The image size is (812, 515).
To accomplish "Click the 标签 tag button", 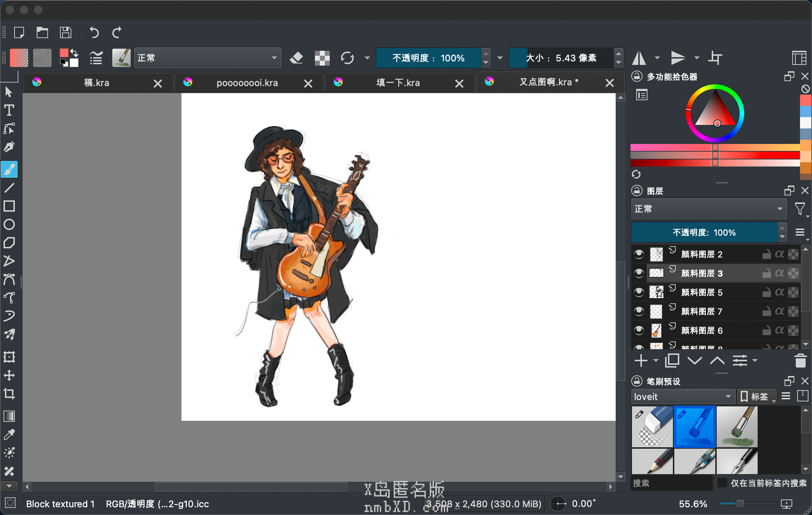I will (x=757, y=396).
